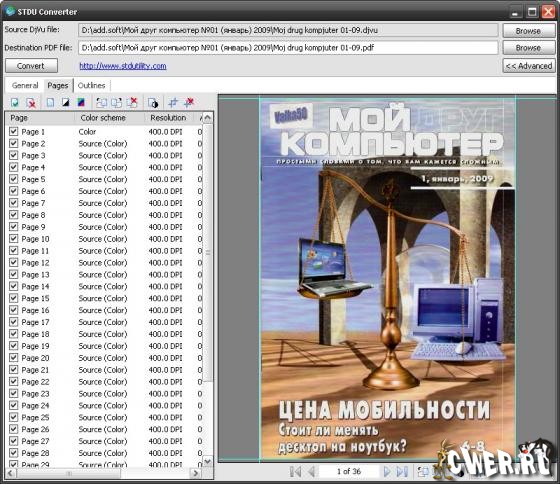Open the Outlines tab
The width and height of the screenshot is (560, 484).
click(x=91, y=85)
